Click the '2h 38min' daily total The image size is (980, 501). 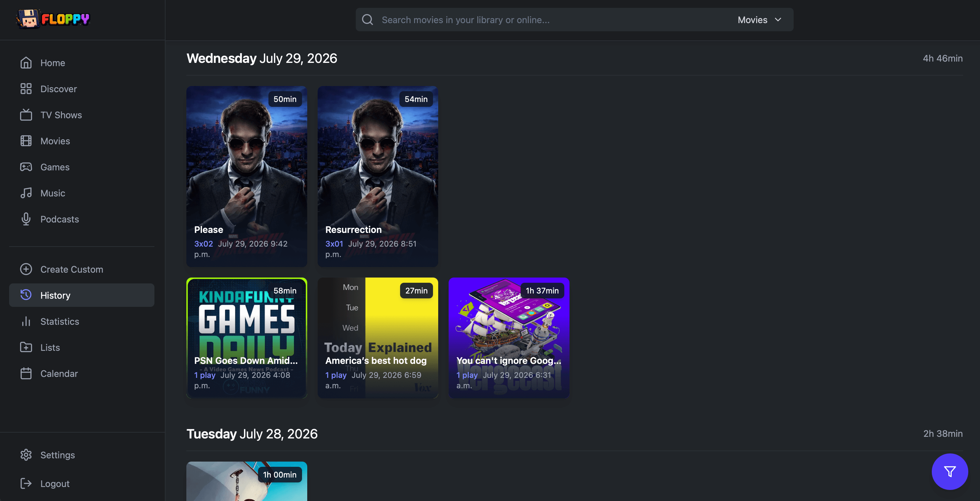click(943, 434)
